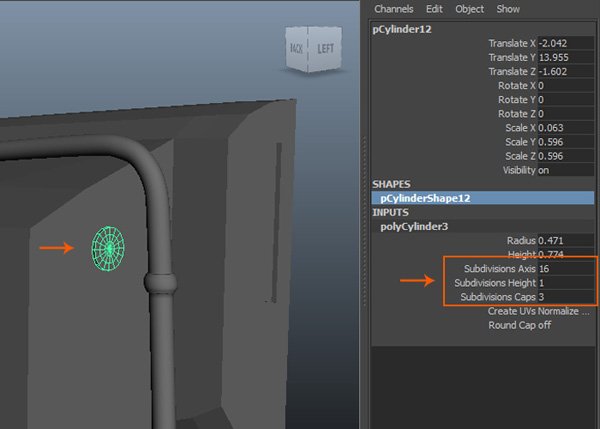Click the BACK face of the view cube
The width and height of the screenshot is (600, 429).
[297, 48]
